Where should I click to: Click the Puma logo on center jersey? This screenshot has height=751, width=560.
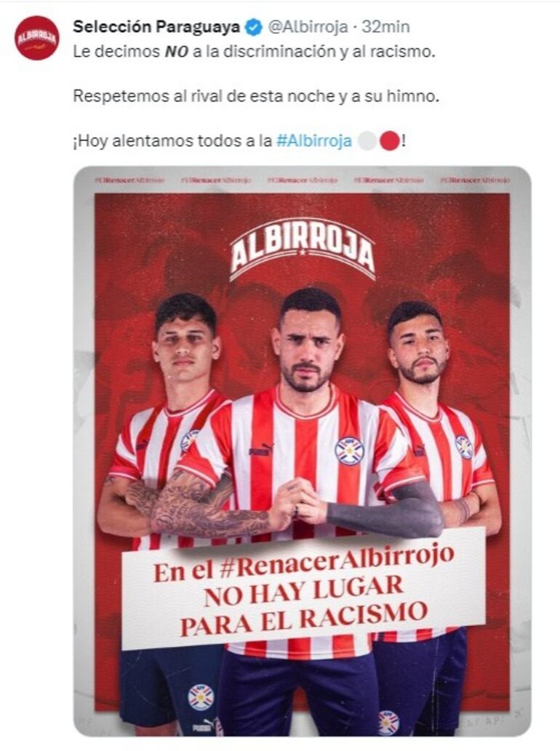point(260,450)
